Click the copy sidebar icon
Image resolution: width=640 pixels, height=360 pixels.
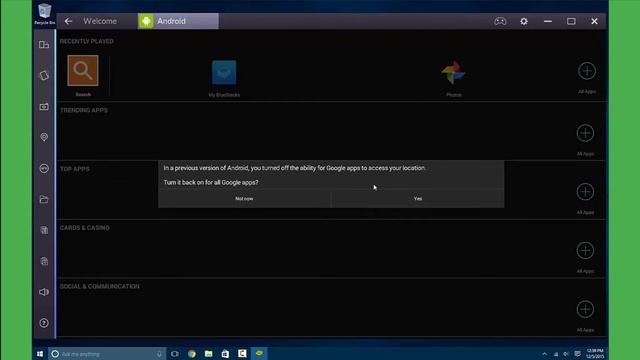44,230
